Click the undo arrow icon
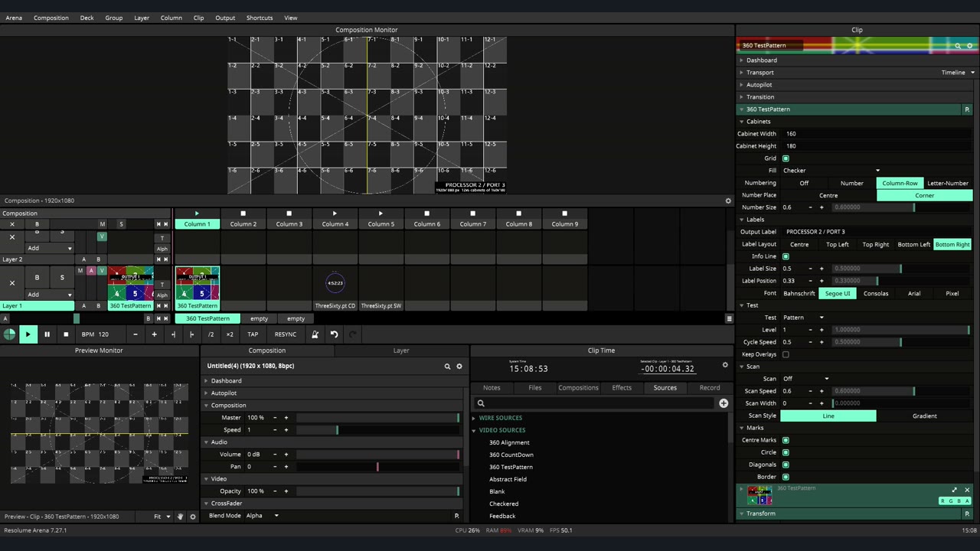 coord(334,334)
